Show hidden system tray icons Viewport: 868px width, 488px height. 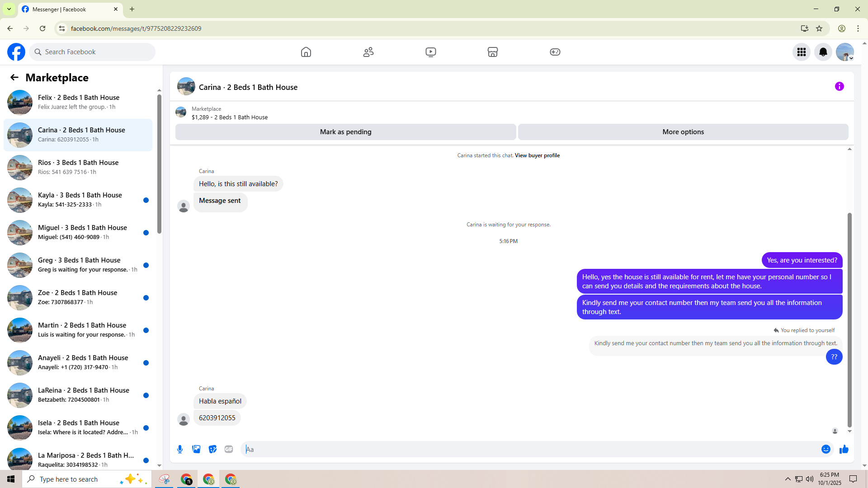(x=788, y=479)
